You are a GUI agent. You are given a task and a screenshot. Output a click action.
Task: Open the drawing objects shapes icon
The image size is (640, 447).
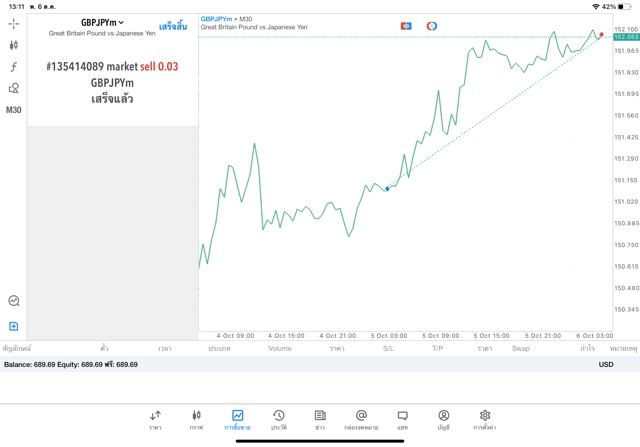pos(14,88)
